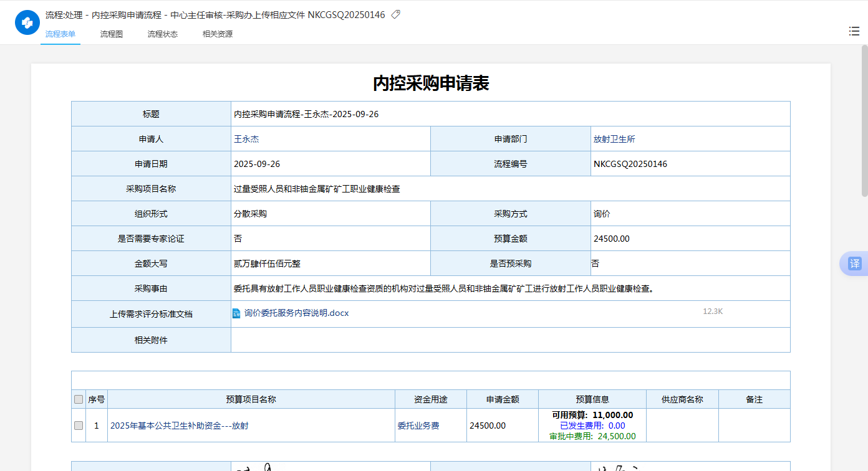The width and height of the screenshot is (868, 471).
Task: Click the blue application logo icon
Action: coord(27,22)
